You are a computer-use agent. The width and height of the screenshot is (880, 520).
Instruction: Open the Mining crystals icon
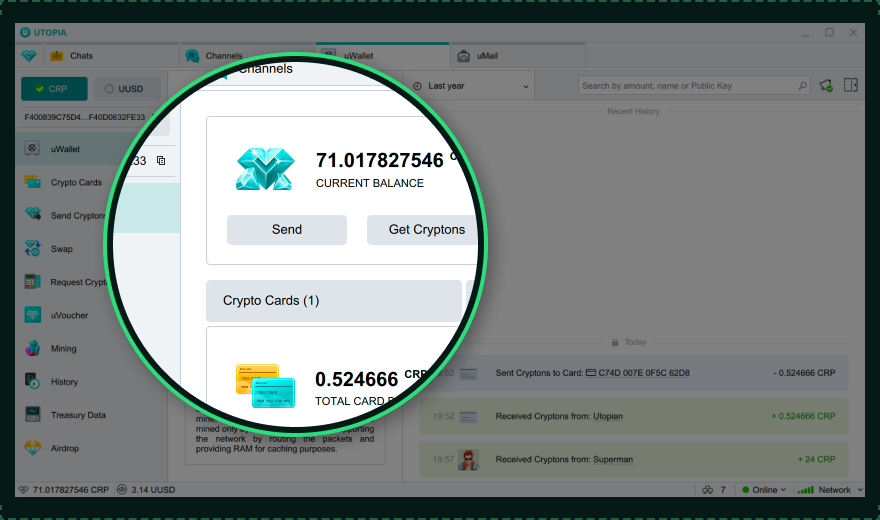[33, 348]
